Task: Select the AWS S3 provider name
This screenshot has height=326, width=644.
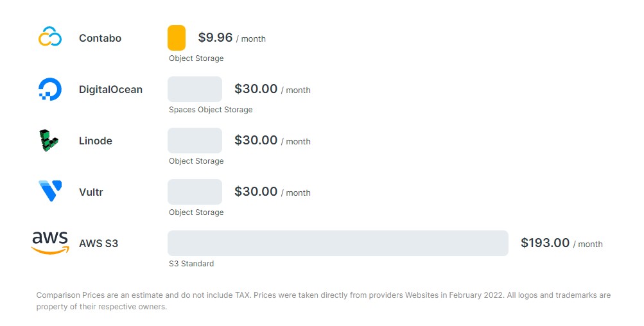Action: tap(99, 243)
